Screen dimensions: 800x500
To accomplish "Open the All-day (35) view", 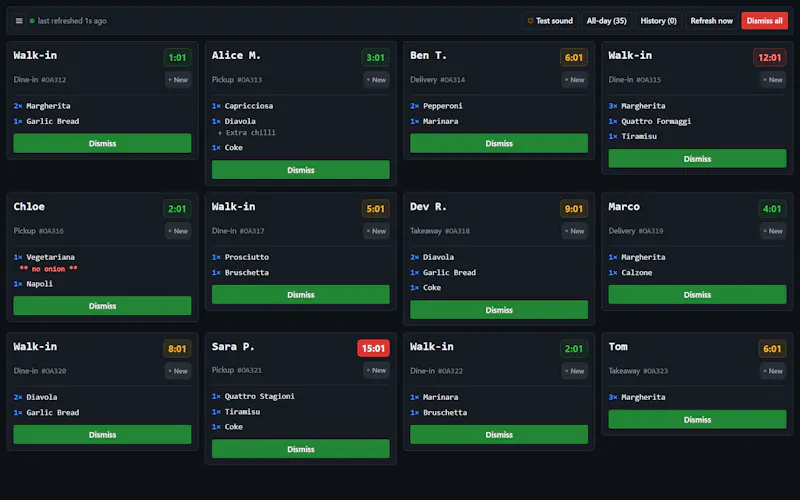I will [607, 21].
